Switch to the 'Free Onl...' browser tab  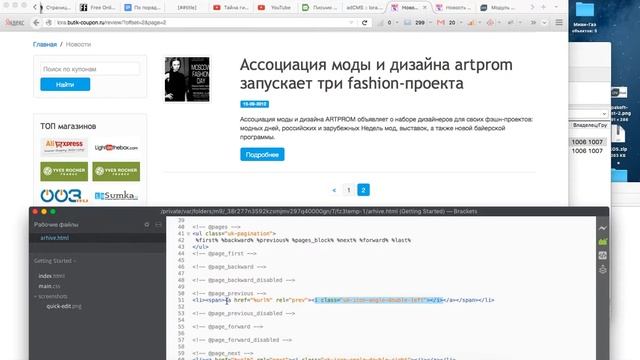(x=97, y=7)
